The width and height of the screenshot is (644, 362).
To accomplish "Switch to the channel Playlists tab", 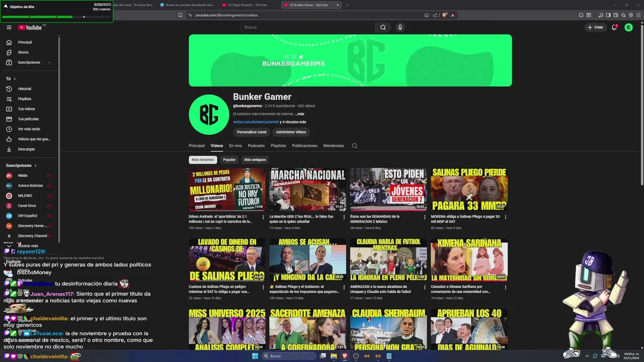I will 278,146.
